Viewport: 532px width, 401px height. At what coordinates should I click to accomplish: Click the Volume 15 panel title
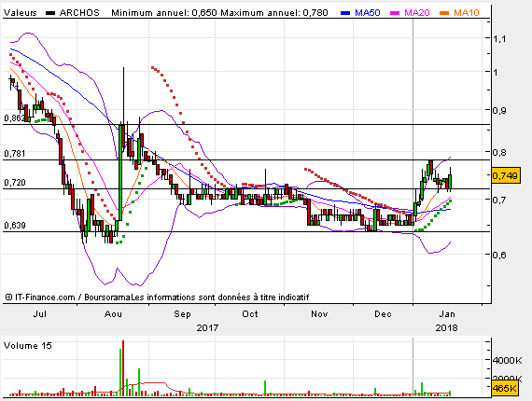[27, 346]
